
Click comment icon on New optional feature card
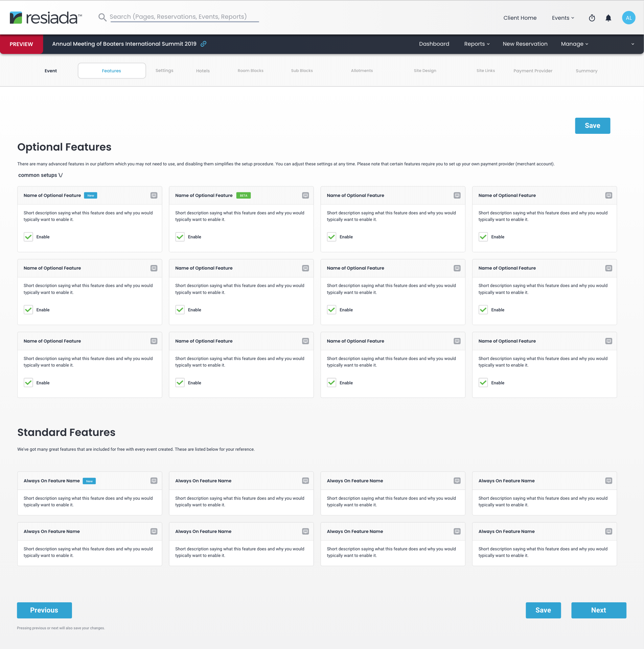(x=154, y=195)
